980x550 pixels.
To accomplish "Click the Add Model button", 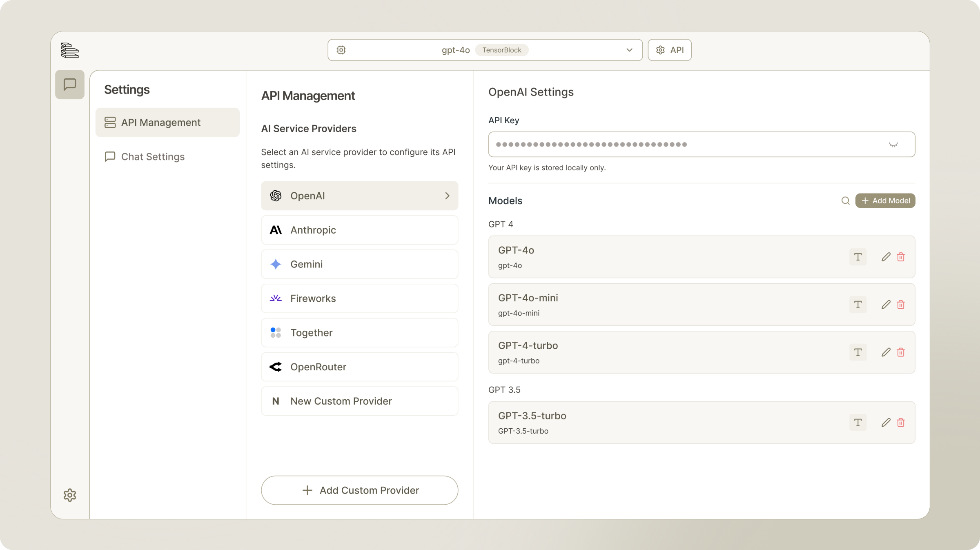I will pyautogui.click(x=885, y=200).
